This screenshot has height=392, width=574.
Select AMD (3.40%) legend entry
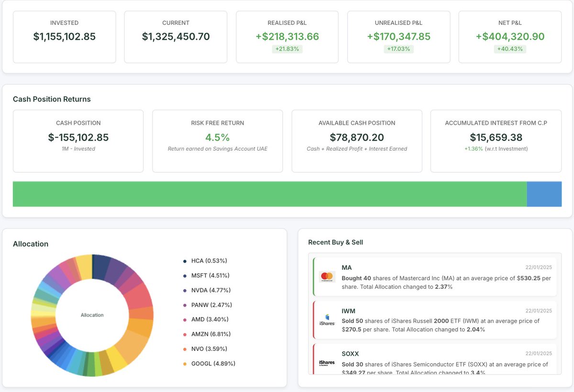click(206, 319)
